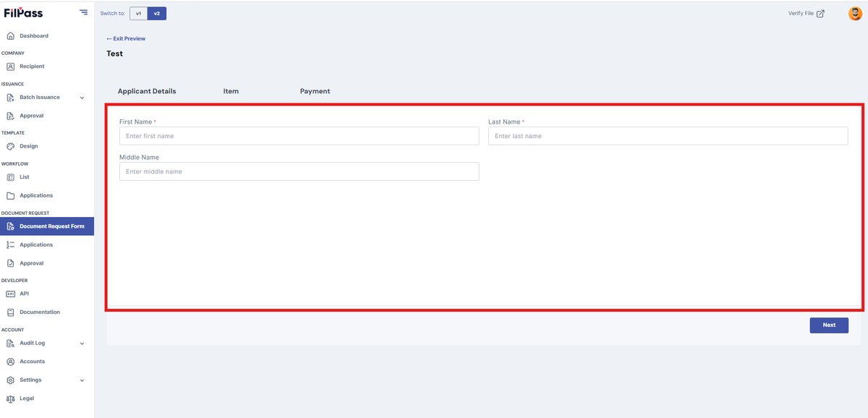Click the Middle Name field label

[139, 157]
